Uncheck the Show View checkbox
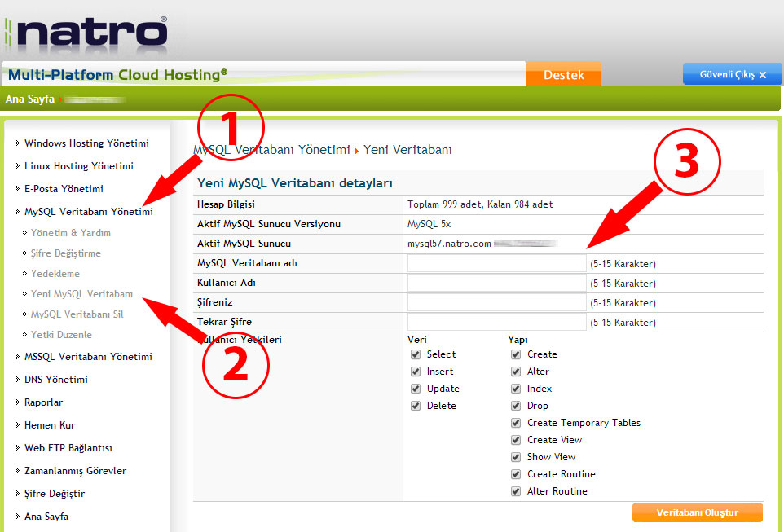 (x=516, y=457)
